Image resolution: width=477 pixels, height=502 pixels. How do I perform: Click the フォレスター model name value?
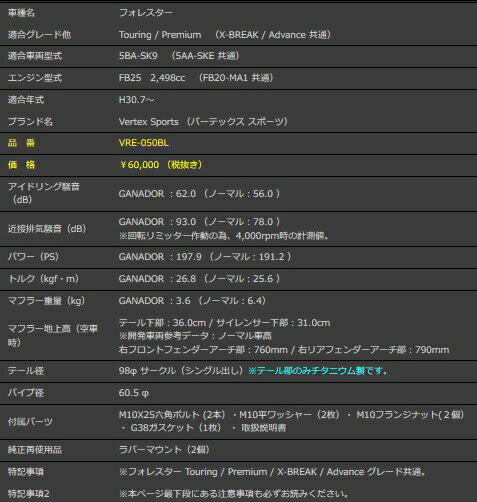(146, 13)
